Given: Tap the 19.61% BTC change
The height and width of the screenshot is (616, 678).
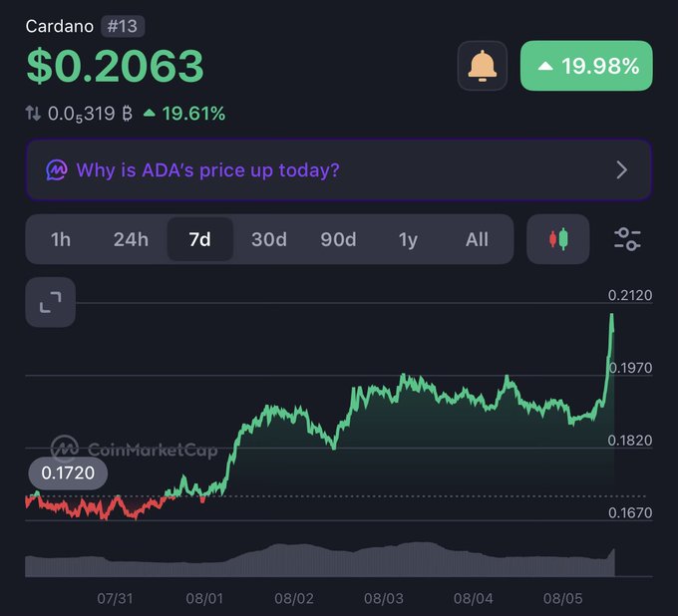Looking at the screenshot, I should pyautogui.click(x=184, y=114).
